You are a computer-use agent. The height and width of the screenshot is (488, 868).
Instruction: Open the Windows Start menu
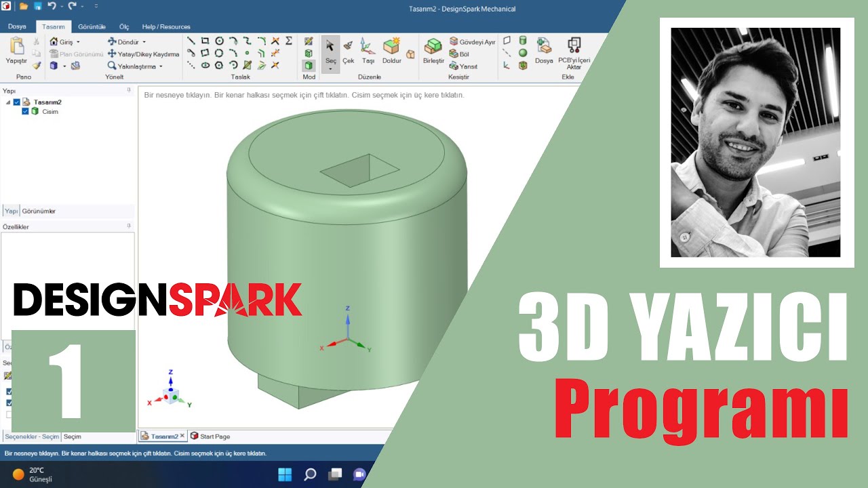click(x=285, y=474)
